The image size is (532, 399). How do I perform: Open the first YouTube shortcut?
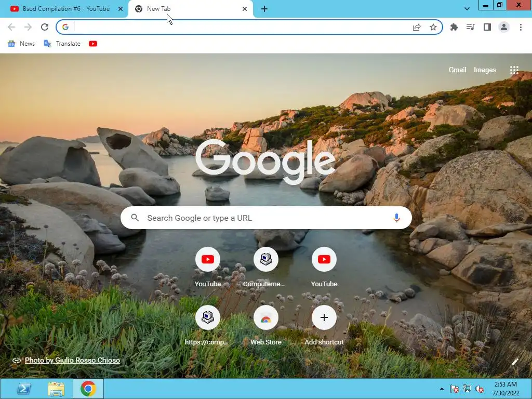(x=208, y=268)
